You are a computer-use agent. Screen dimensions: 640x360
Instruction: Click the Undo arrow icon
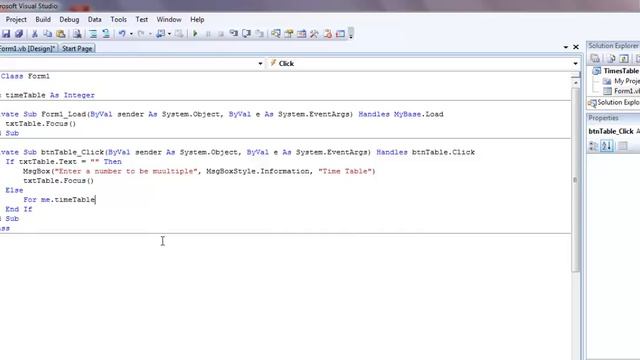122,34
